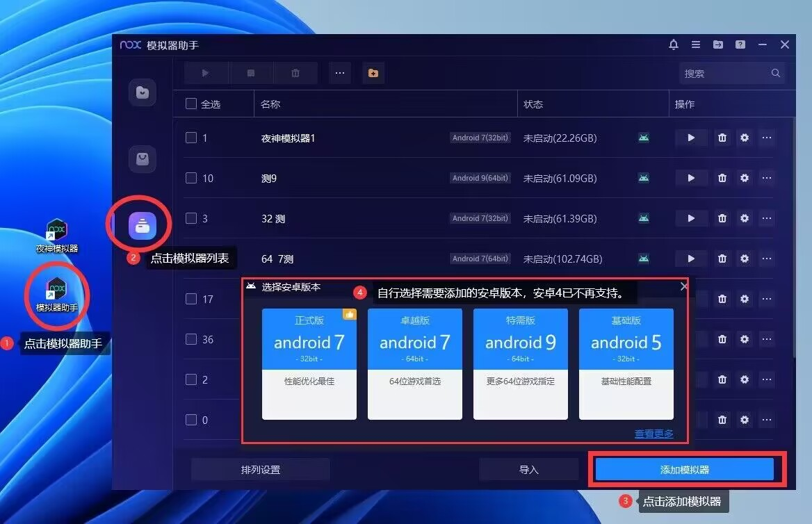Click the toolbar start (play) button
The width and height of the screenshot is (812, 524).
(x=206, y=73)
